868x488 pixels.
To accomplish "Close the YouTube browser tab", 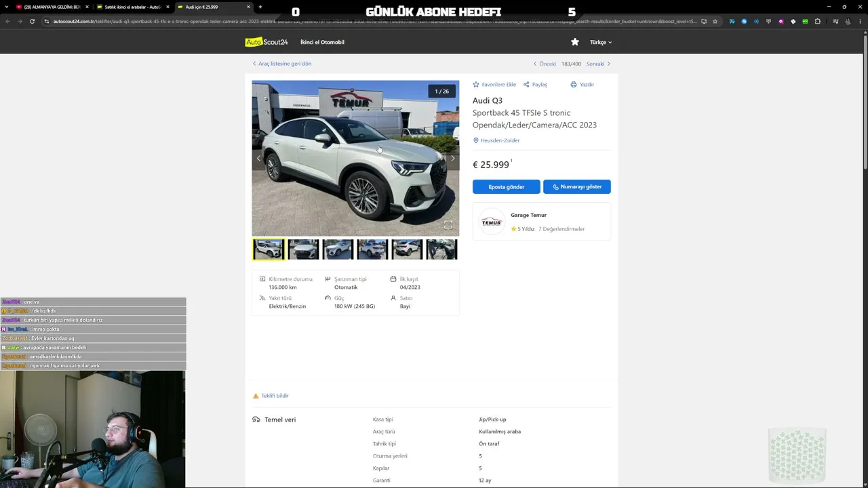I will (87, 7).
